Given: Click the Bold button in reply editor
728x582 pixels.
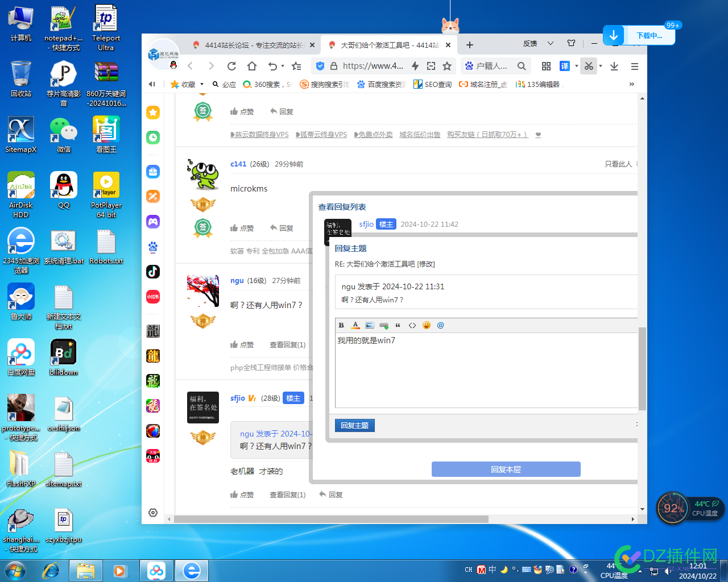Looking at the screenshot, I should (x=341, y=325).
